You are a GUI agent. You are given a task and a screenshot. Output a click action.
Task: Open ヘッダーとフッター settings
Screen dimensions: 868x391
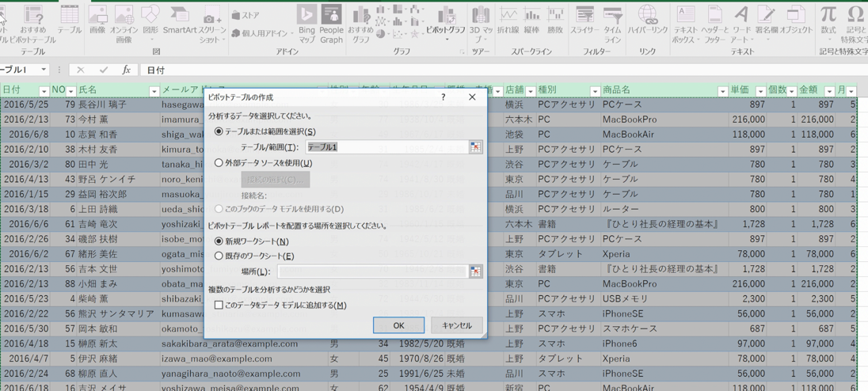point(714,25)
